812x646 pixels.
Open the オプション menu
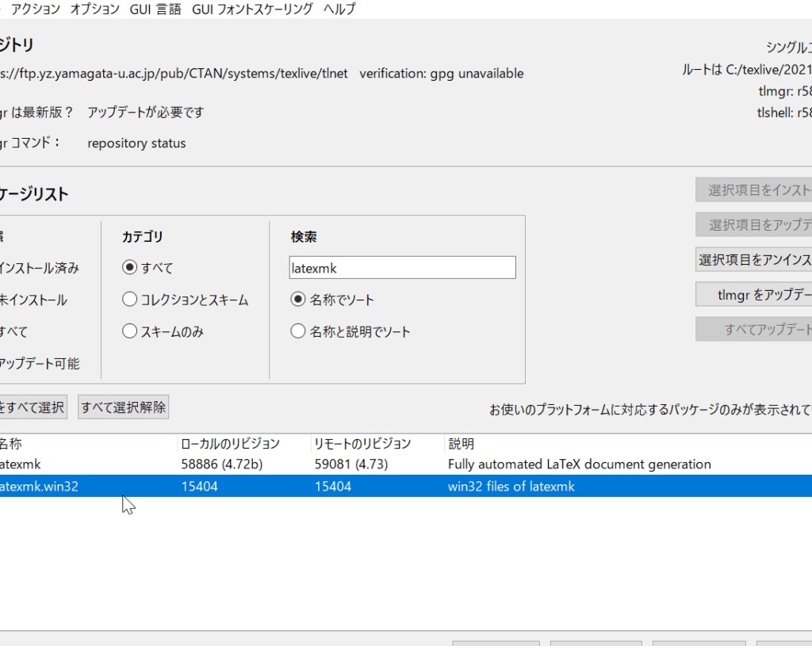pyautogui.click(x=94, y=10)
